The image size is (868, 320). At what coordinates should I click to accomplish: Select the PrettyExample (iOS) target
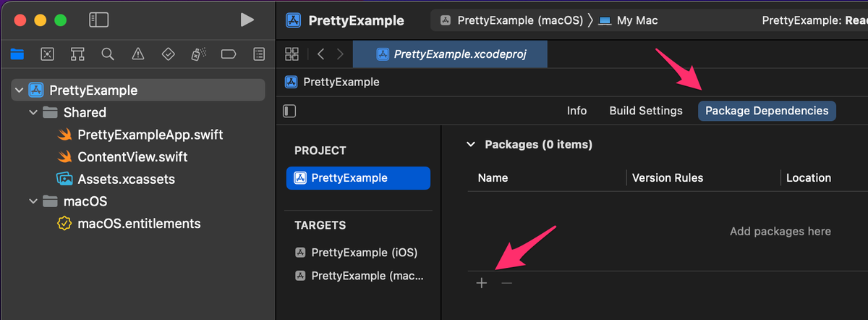364,253
